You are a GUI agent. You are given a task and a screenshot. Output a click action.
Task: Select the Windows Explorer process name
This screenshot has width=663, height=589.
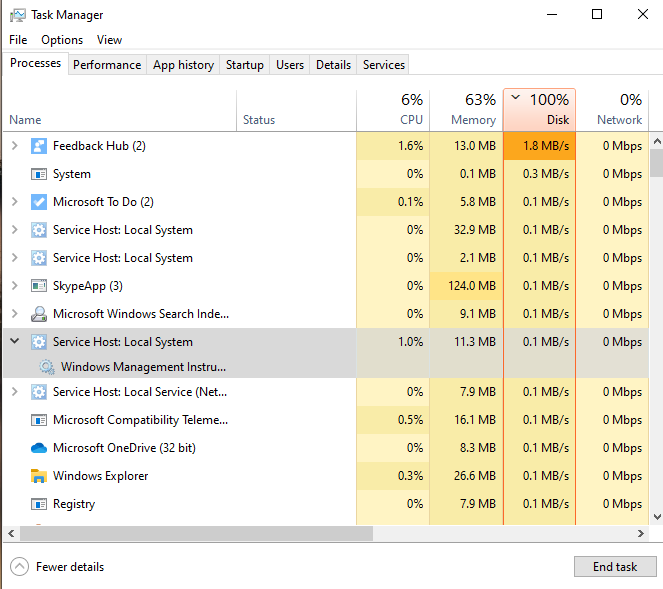coord(101,476)
